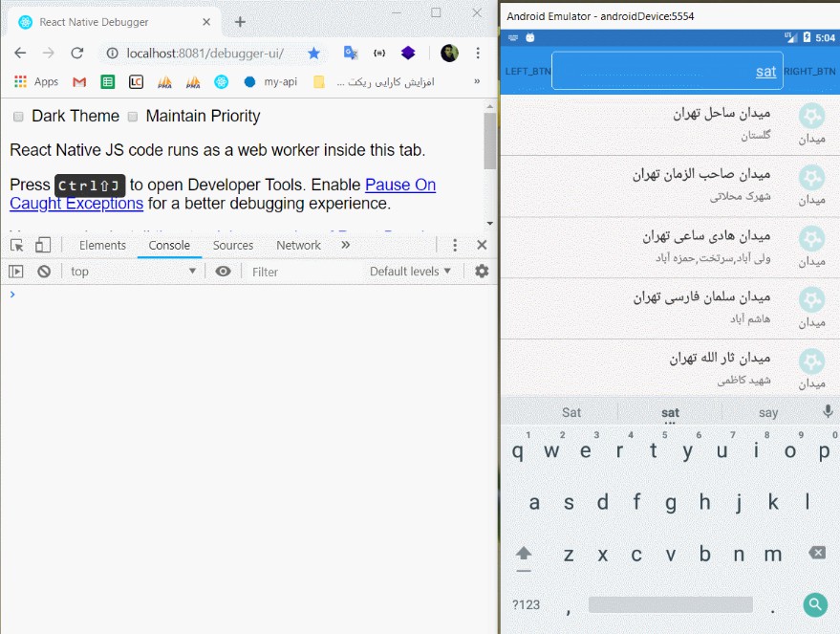Click page scrollbar down arrow
The image size is (840, 634).
[x=489, y=224]
